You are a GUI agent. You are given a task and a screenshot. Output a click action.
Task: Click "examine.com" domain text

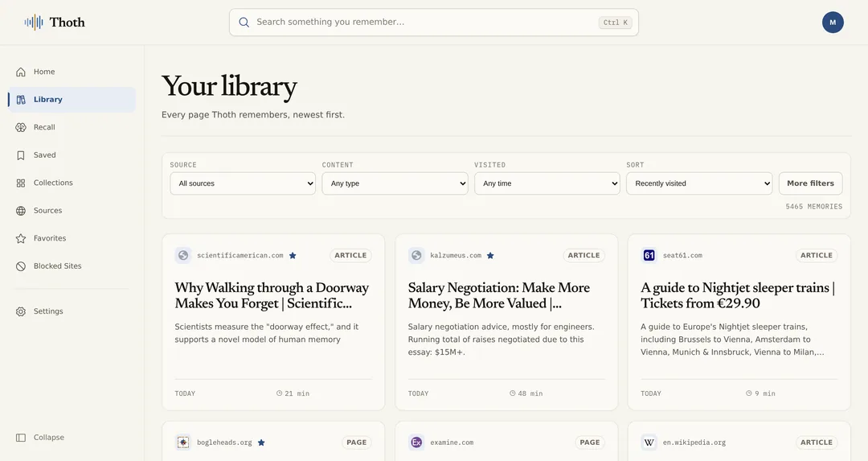point(452,442)
